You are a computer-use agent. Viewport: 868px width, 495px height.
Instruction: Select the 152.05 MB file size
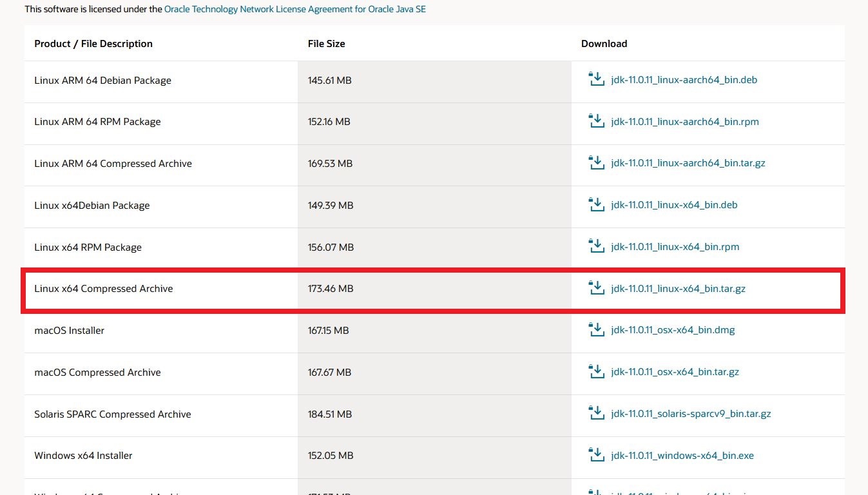[331, 456]
